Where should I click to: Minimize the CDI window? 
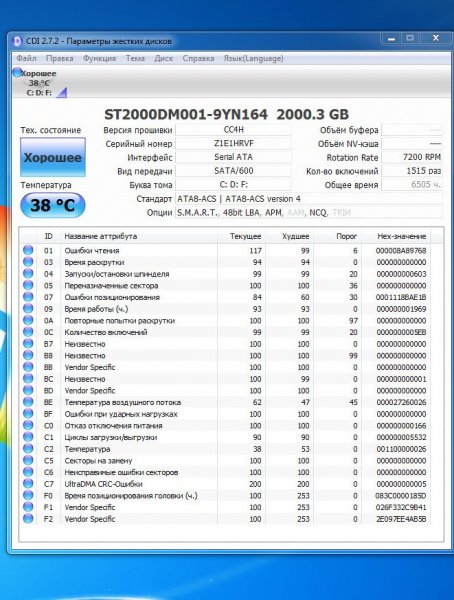(391, 38)
